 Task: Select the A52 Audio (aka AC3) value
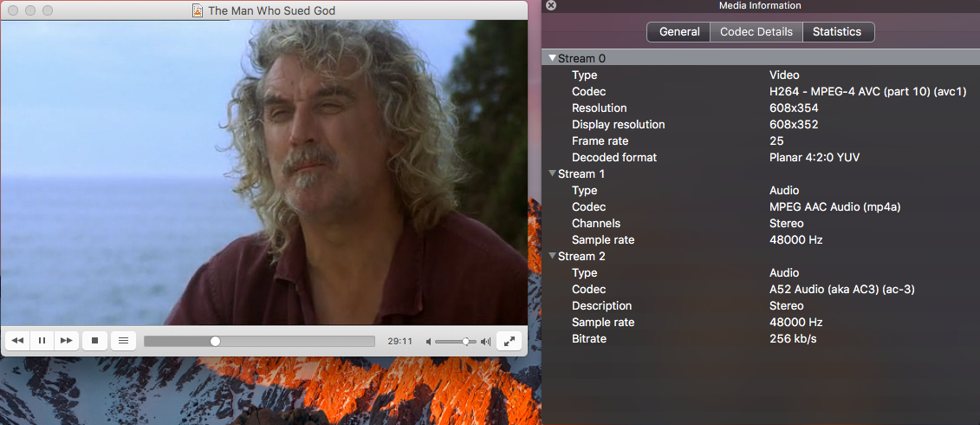[842, 289]
